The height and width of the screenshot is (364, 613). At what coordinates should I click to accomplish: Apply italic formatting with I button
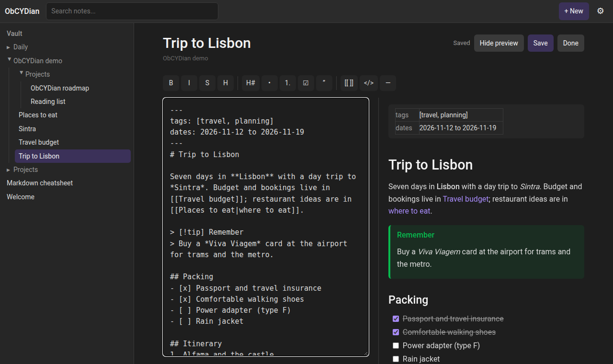[189, 83]
